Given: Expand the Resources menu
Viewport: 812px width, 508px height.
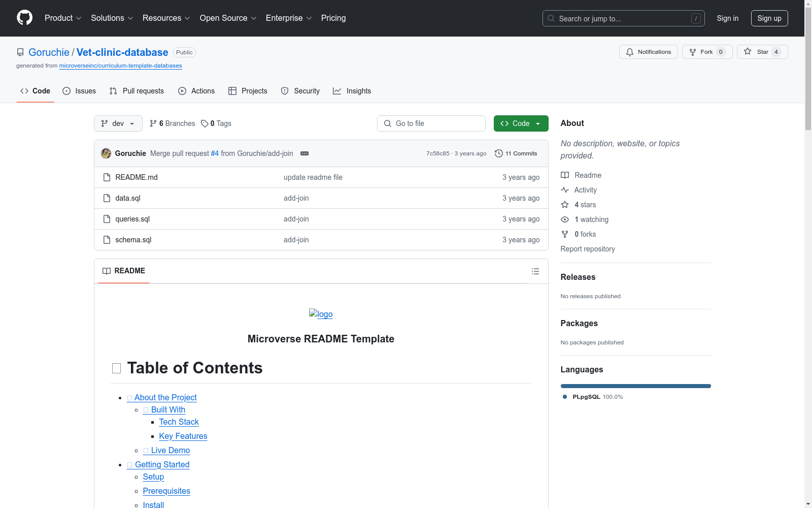Looking at the screenshot, I should click(x=166, y=18).
